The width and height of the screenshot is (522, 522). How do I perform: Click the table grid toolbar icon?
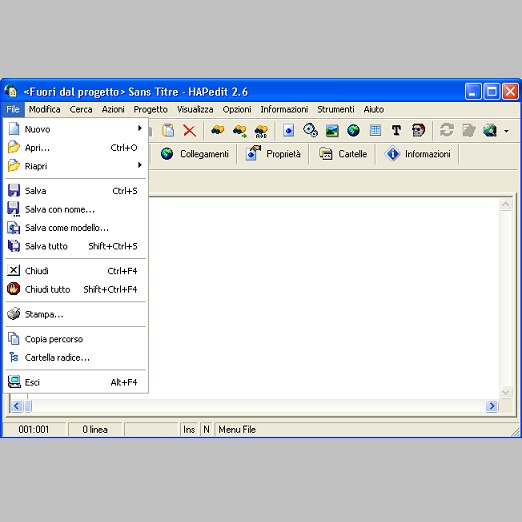375,130
